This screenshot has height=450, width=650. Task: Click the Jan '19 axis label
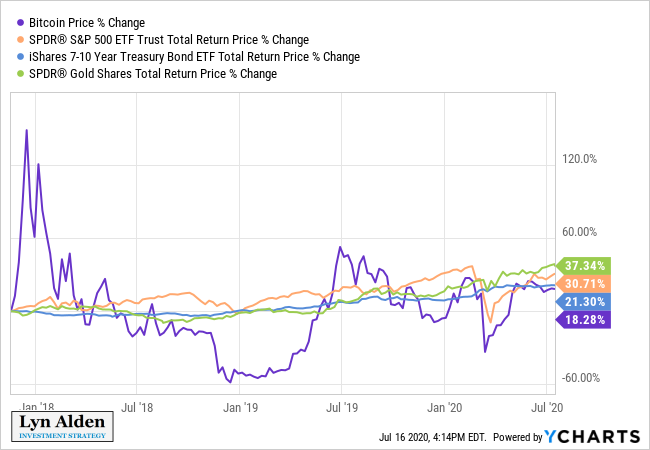[240, 408]
